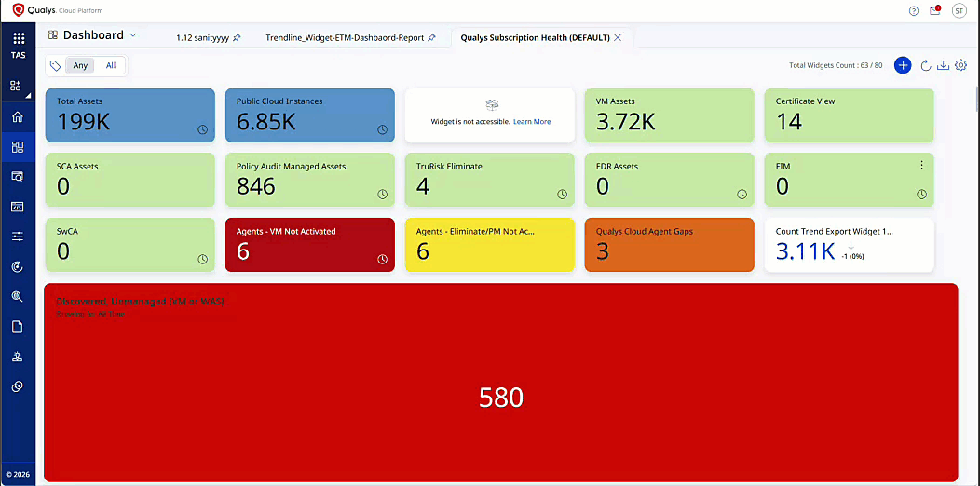The width and height of the screenshot is (980, 486).
Task: Click the blue add widget plus button
Action: 903,65
